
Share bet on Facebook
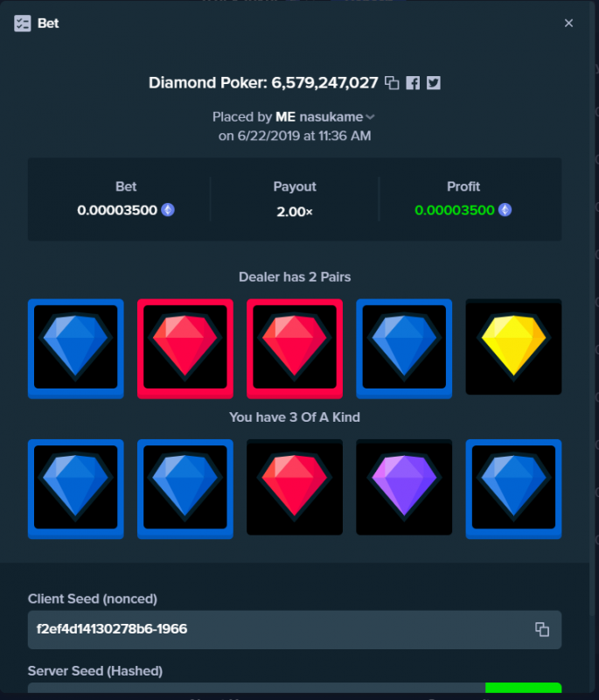[413, 83]
